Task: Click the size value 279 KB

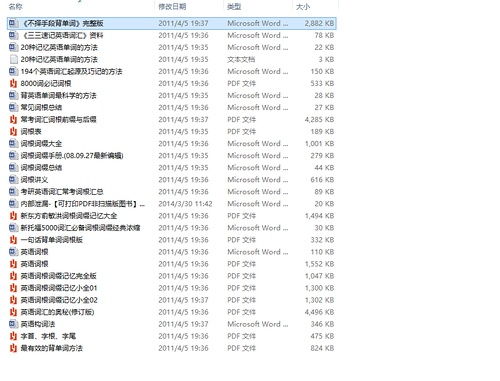Action: tap(322, 156)
